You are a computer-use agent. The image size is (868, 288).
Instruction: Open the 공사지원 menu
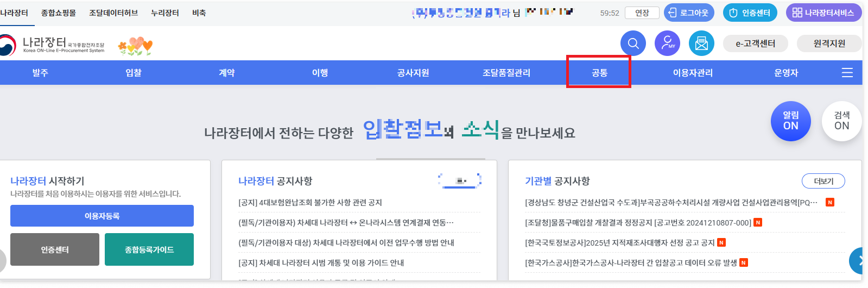[413, 73]
